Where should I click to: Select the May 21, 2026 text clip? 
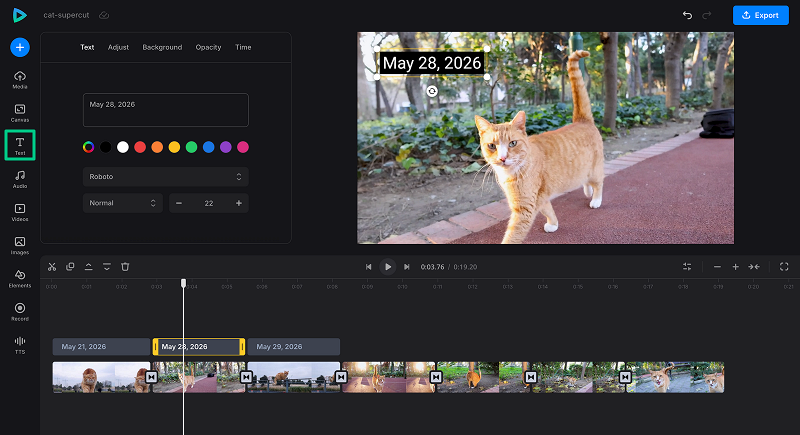coord(101,347)
